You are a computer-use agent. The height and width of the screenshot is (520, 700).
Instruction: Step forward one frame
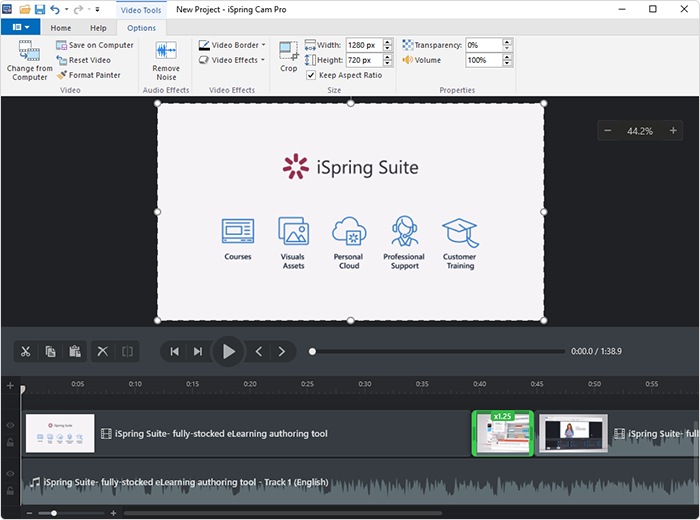tap(282, 352)
